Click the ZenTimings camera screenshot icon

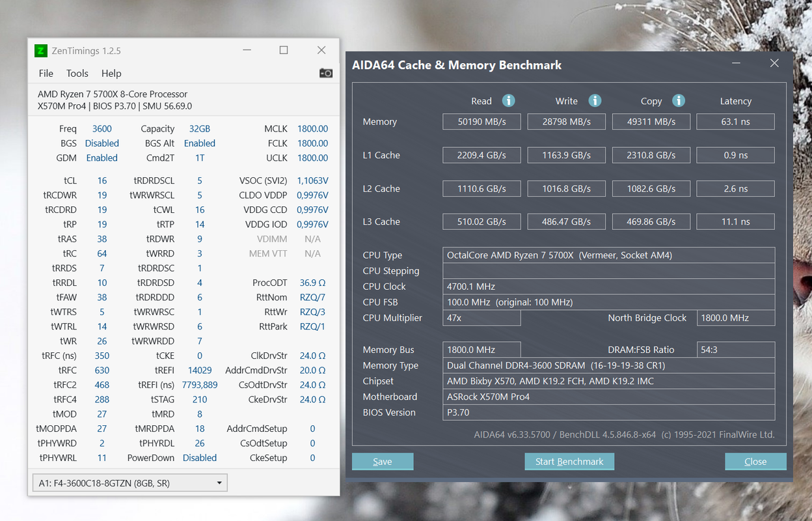(326, 73)
